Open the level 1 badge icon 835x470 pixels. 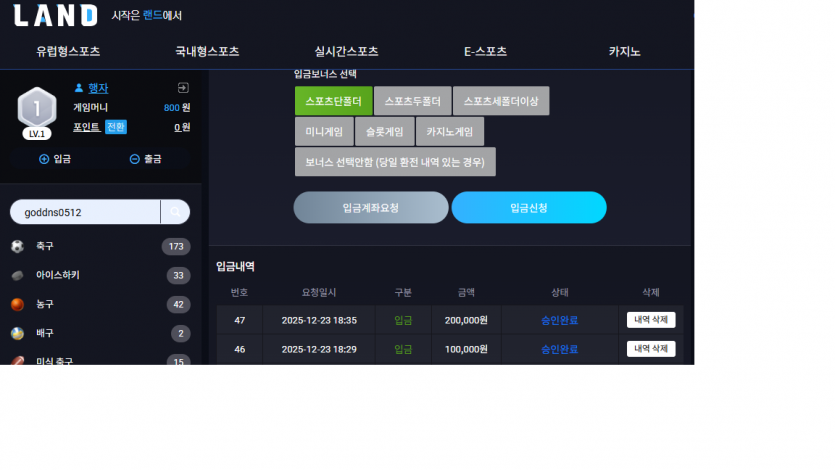point(37,113)
